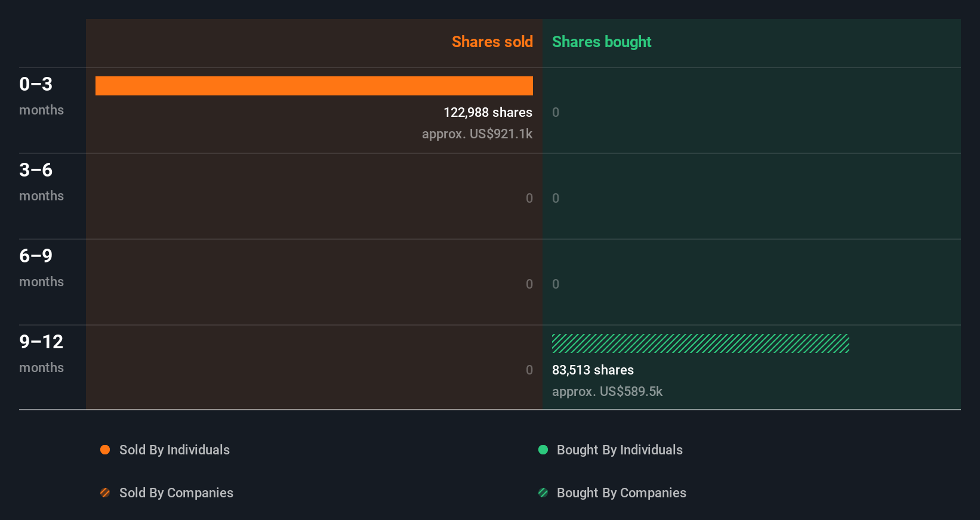Select the 6–9 months row label
Image resolution: width=980 pixels, height=520 pixels.
click(x=41, y=267)
